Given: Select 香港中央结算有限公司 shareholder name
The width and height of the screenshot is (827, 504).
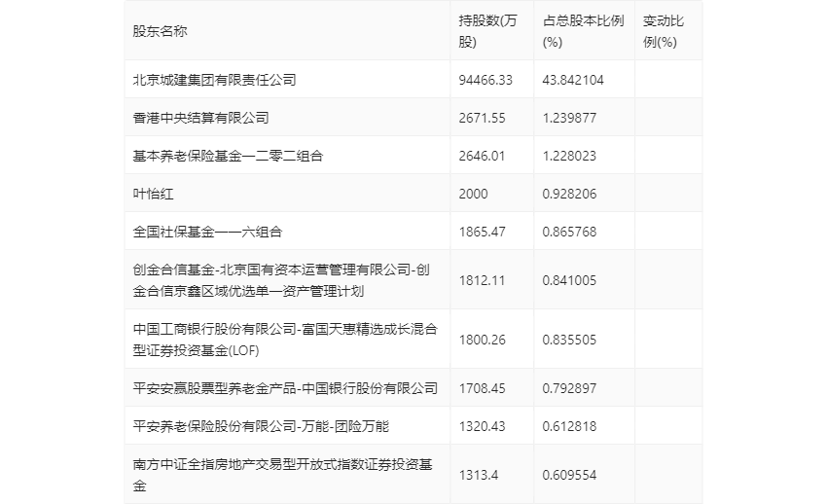Looking at the screenshot, I should point(200,118).
